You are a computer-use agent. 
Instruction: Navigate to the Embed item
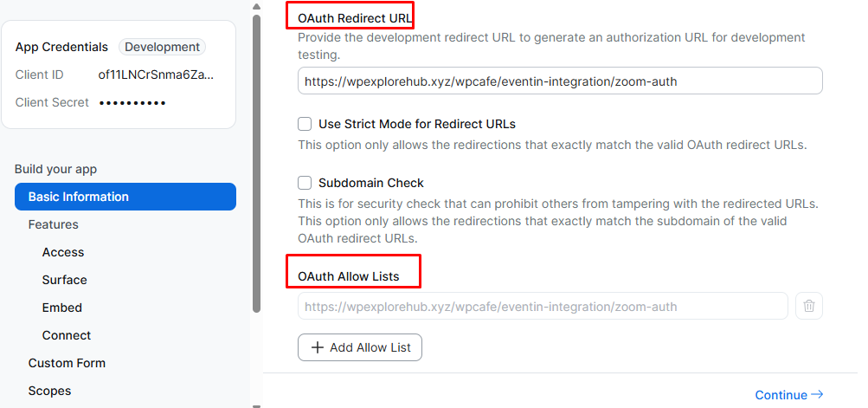pyautogui.click(x=62, y=308)
